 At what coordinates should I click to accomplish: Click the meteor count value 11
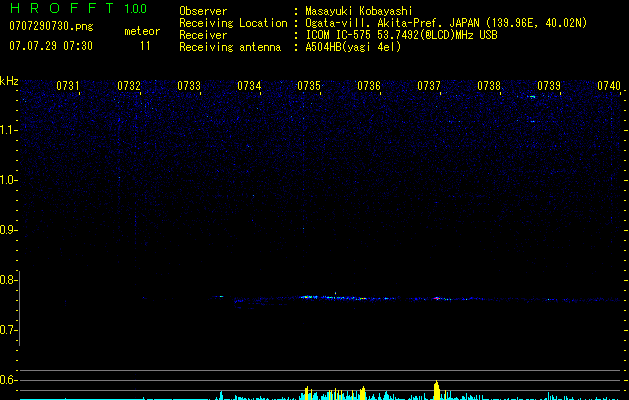(145, 46)
